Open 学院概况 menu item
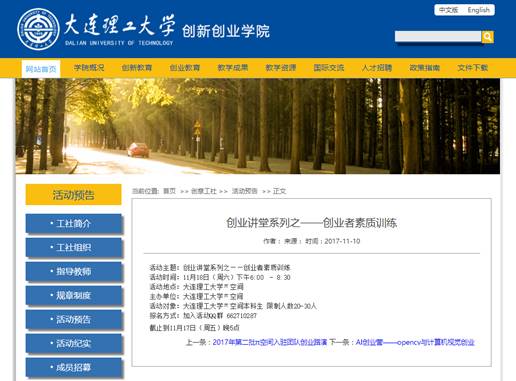516x381 pixels. click(89, 68)
